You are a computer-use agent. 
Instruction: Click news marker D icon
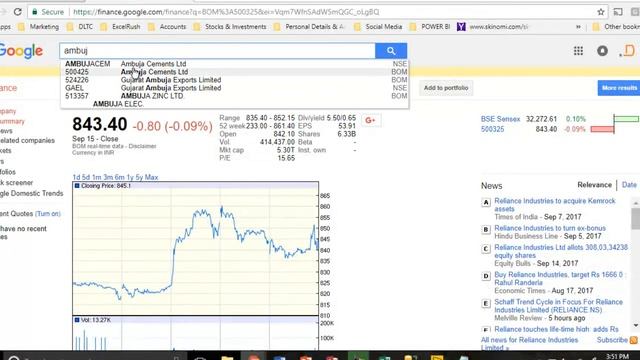click(x=486, y=276)
